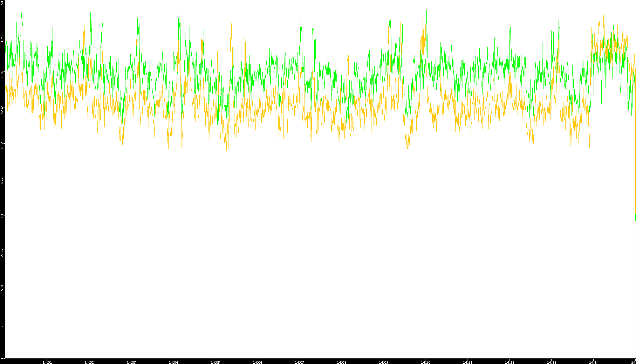The image size is (636, 364).
Task: Click the 4532 vertical axis label
Action: click(2, 146)
